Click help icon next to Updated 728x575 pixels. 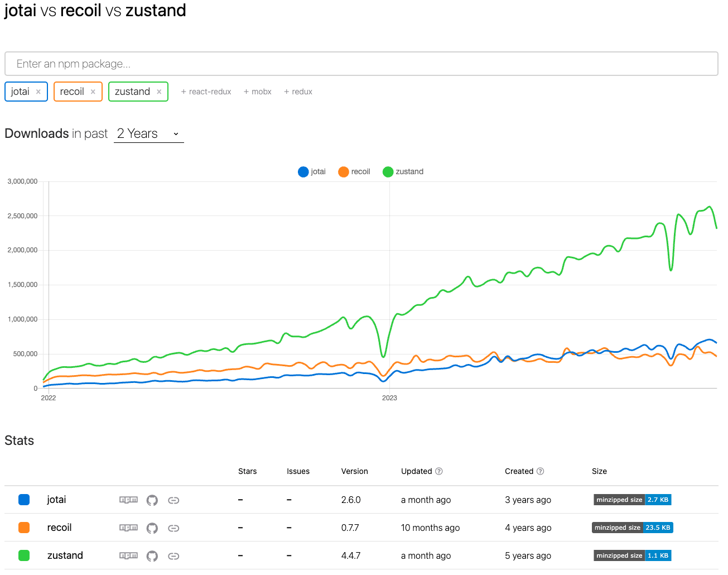pos(439,471)
